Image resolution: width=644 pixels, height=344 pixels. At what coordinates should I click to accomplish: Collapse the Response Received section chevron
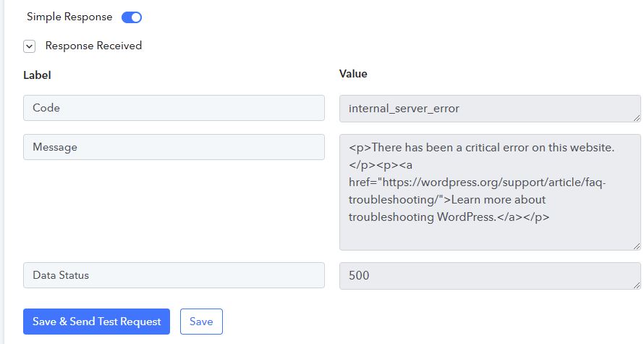point(30,46)
